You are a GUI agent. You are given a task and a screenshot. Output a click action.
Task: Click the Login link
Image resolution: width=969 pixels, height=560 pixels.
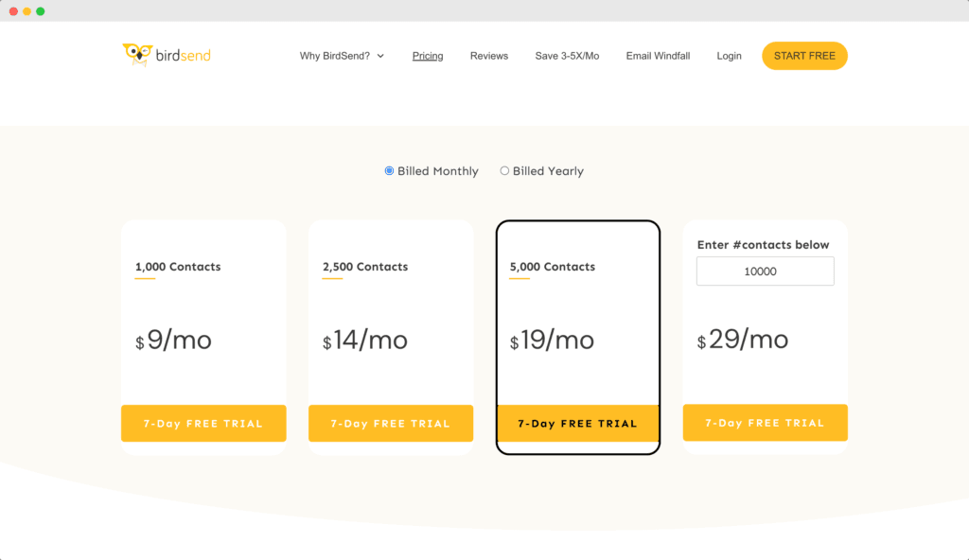tap(729, 56)
